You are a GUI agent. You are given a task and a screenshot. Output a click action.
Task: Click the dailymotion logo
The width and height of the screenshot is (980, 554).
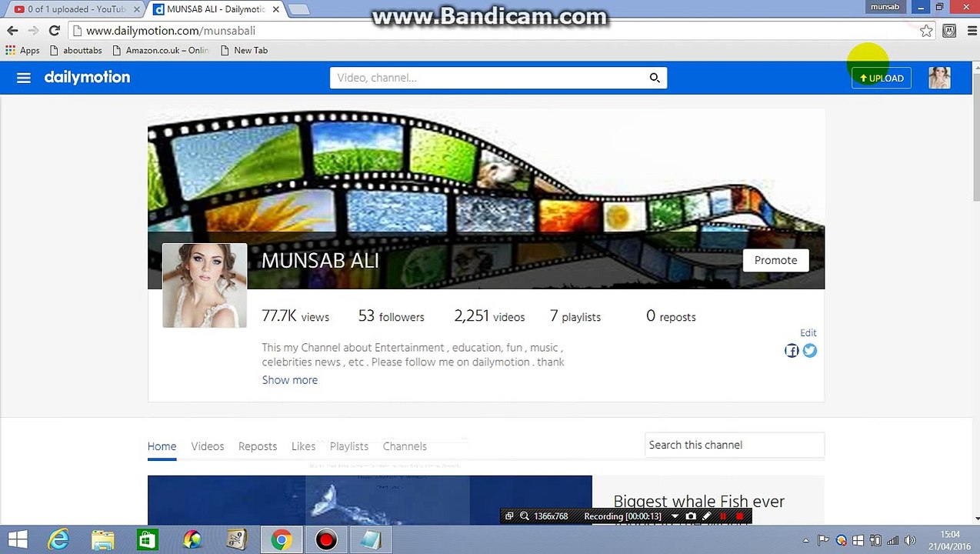(87, 78)
